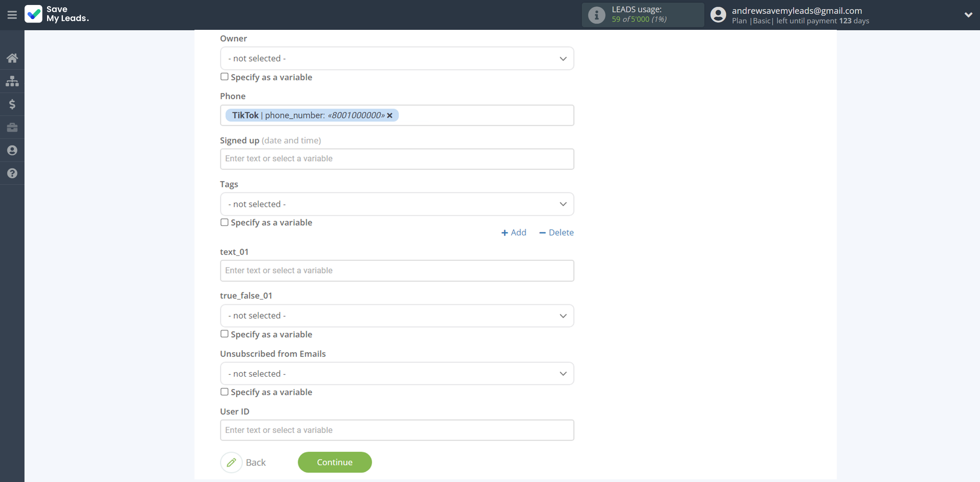Viewport: 980px width, 482px height.
Task: Open the Tags dropdown
Action: pyautogui.click(x=397, y=204)
